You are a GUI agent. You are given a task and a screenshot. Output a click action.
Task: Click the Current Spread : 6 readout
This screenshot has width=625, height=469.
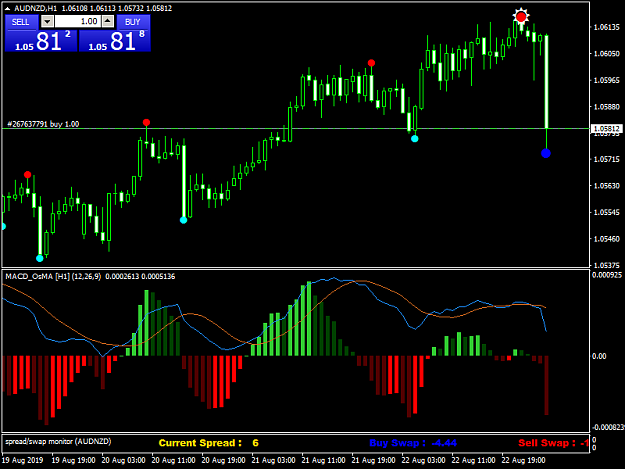(x=208, y=443)
